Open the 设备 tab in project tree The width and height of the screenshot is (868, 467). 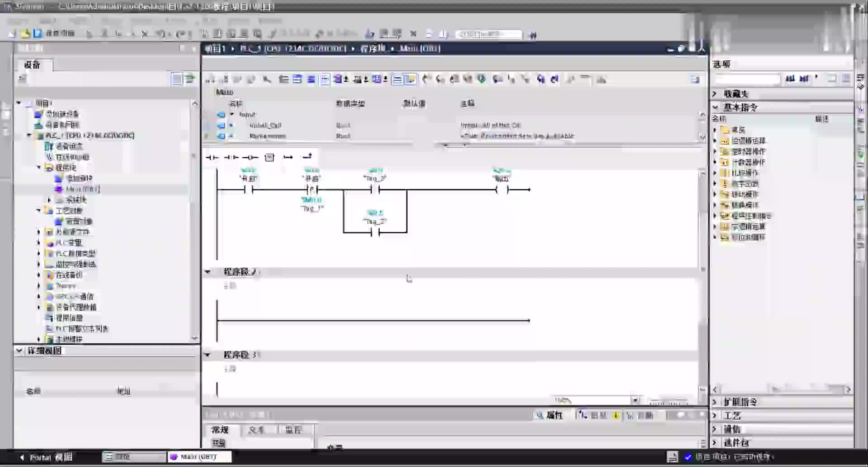pos(33,65)
